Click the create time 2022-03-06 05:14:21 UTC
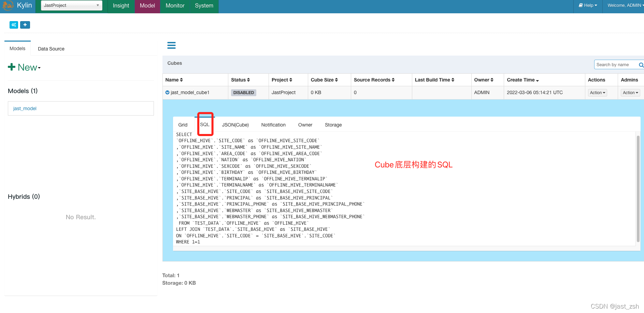The image size is (644, 313). pos(535,92)
